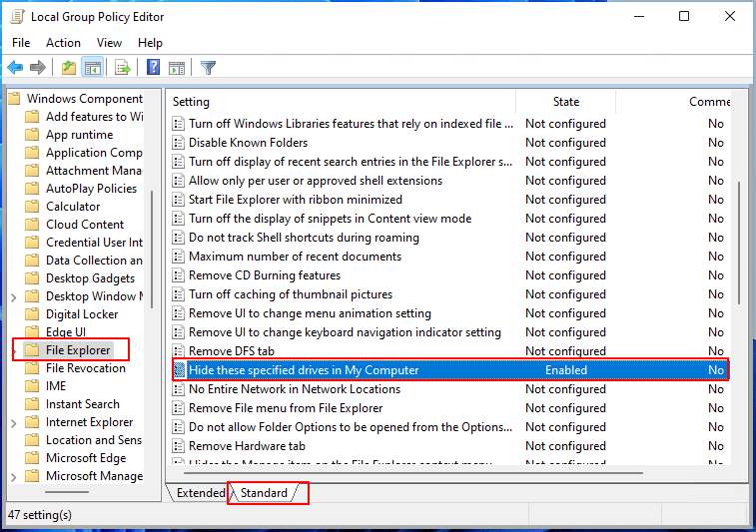Click the Calculator folder icon in tree
The width and height of the screenshot is (756, 532).
pyautogui.click(x=31, y=207)
